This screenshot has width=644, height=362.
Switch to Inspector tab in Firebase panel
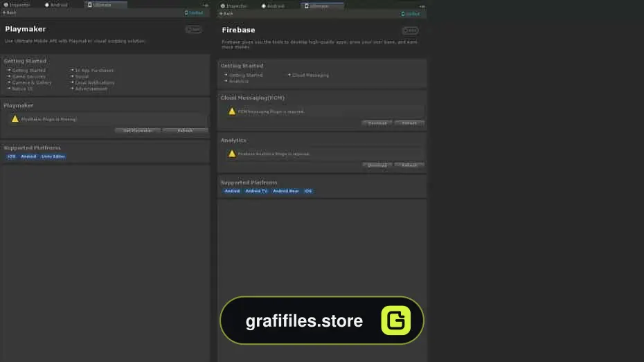pos(233,6)
